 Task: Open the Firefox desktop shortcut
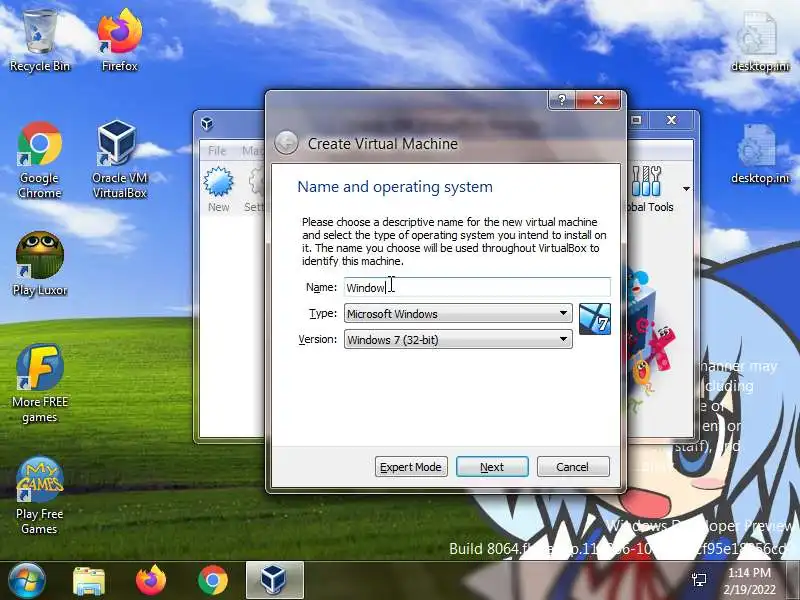pyautogui.click(x=119, y=40)
